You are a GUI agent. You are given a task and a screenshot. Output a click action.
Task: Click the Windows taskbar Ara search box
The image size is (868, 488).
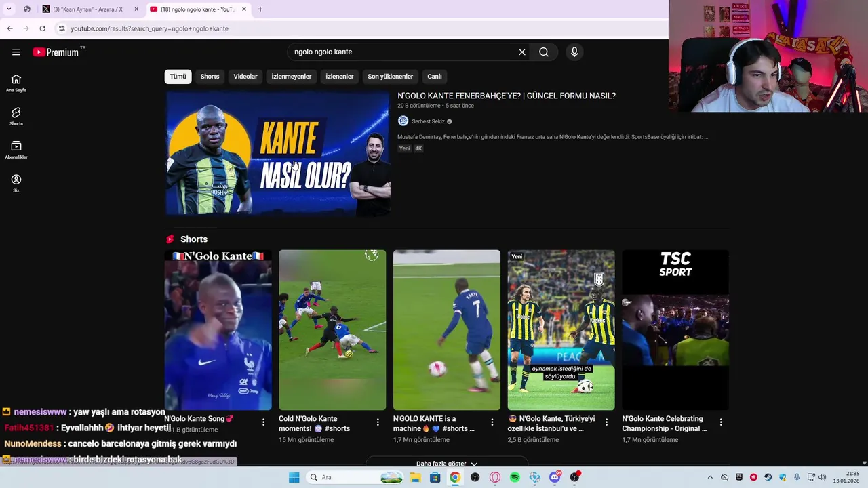pyautogui.click(x=355, y=477)
